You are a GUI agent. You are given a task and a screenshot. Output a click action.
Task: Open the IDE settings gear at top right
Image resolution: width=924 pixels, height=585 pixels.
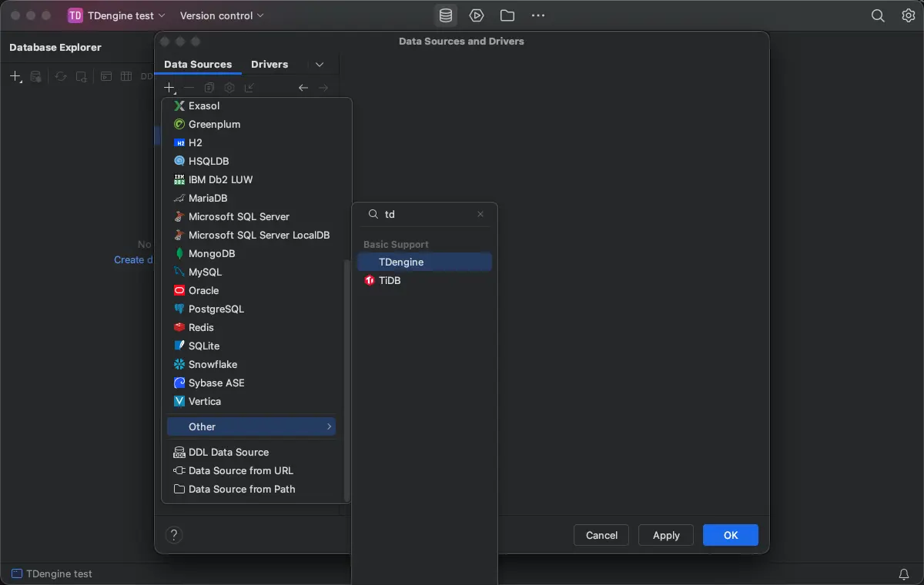point(908,15)
